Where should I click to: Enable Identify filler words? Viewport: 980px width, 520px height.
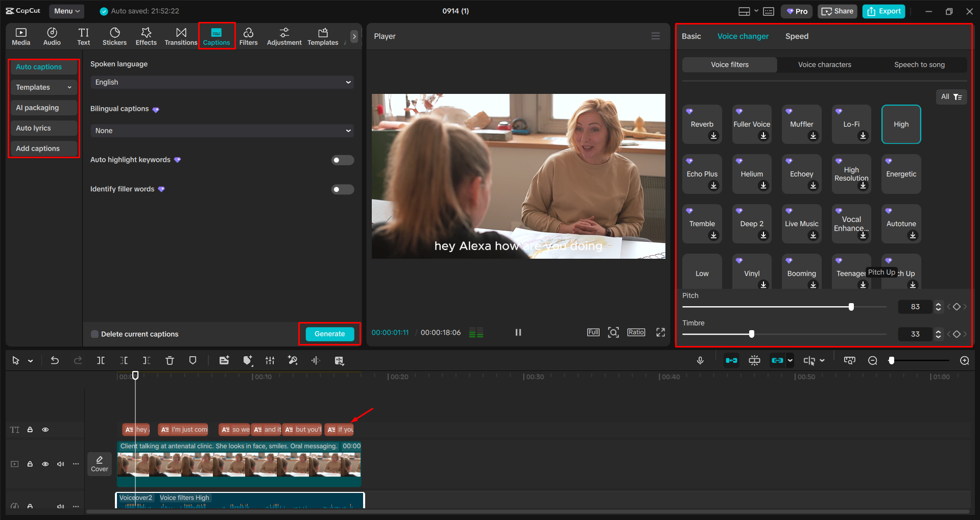pos(342,189)
